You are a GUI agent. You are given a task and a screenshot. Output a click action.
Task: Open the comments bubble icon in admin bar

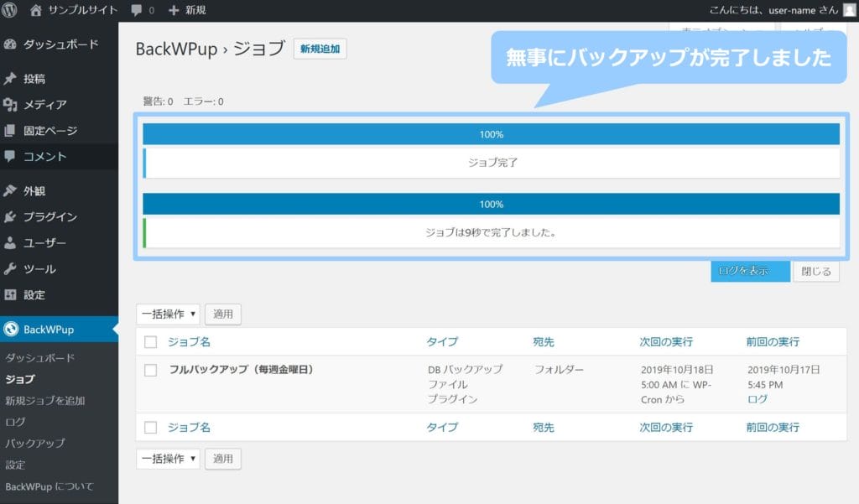click(x=137, y=10)
